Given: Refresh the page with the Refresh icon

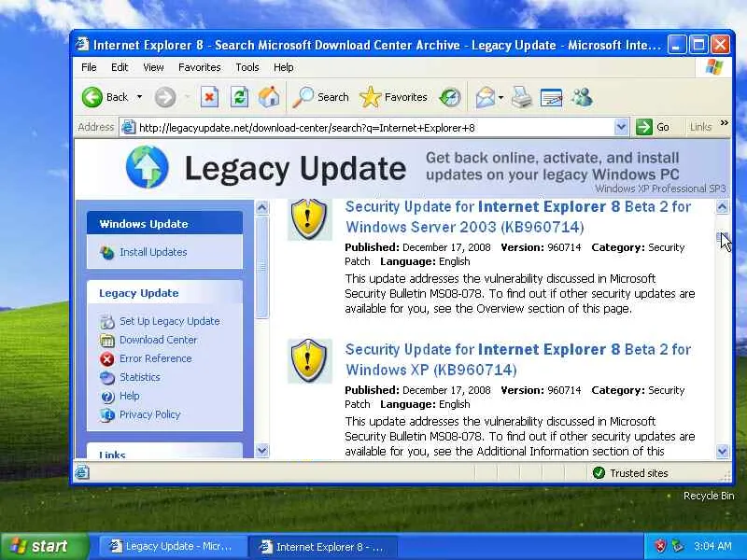Looking at the screenshot, I should tap(239, 98).
